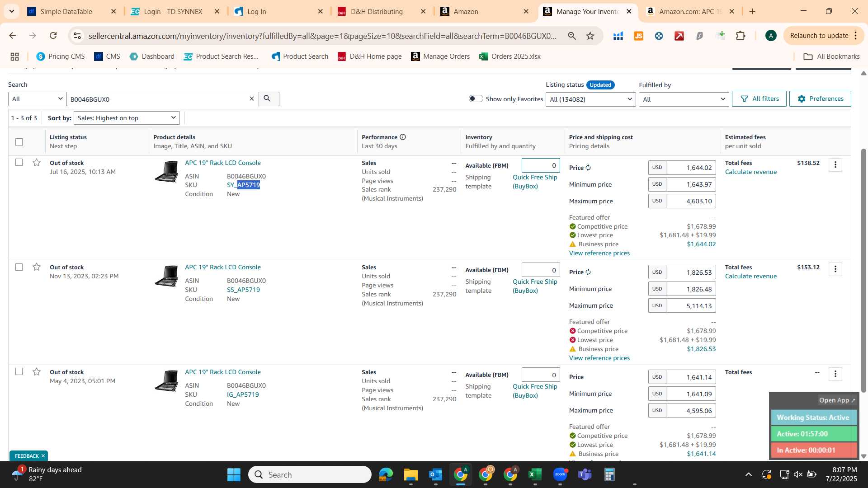Click Performance info icon
This screenshot has width=868, height=488.
[x=402, y=137]
